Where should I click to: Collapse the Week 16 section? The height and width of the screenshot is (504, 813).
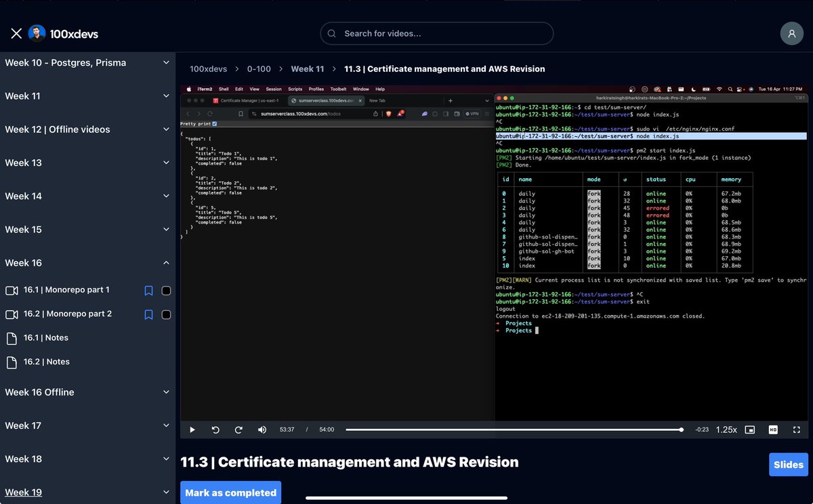87,263
